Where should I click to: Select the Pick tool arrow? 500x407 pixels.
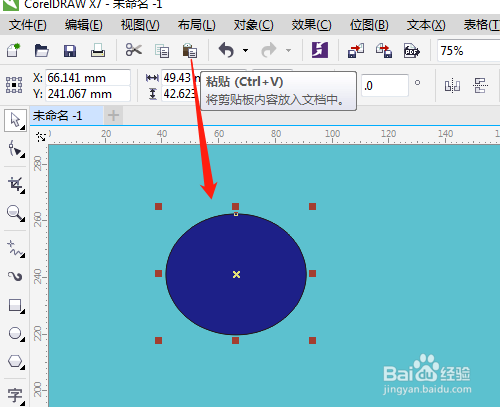[15, 120]
